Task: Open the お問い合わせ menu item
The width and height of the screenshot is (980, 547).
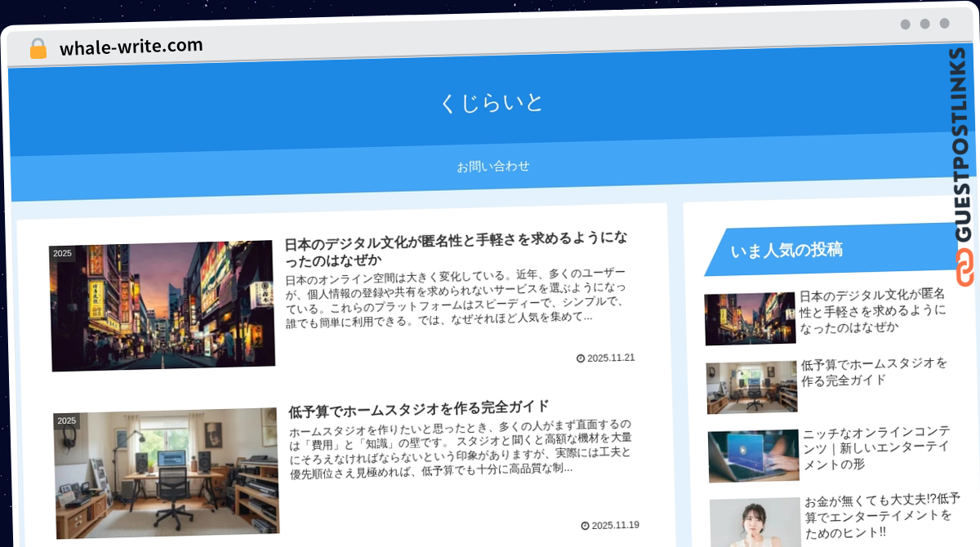Action: 493,166
